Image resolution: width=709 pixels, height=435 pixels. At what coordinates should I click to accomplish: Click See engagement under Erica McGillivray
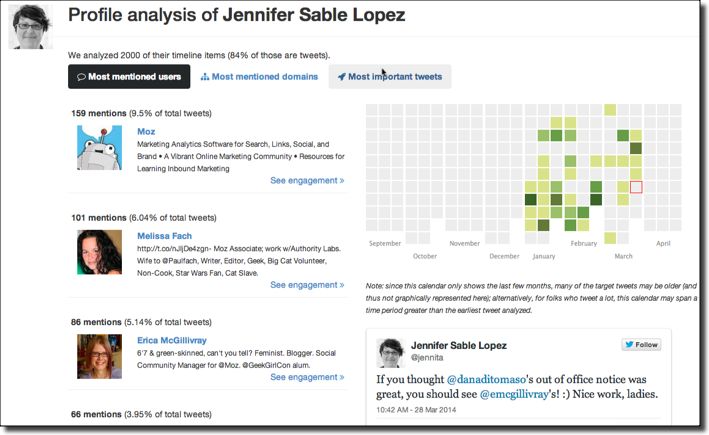coord(307,377)
